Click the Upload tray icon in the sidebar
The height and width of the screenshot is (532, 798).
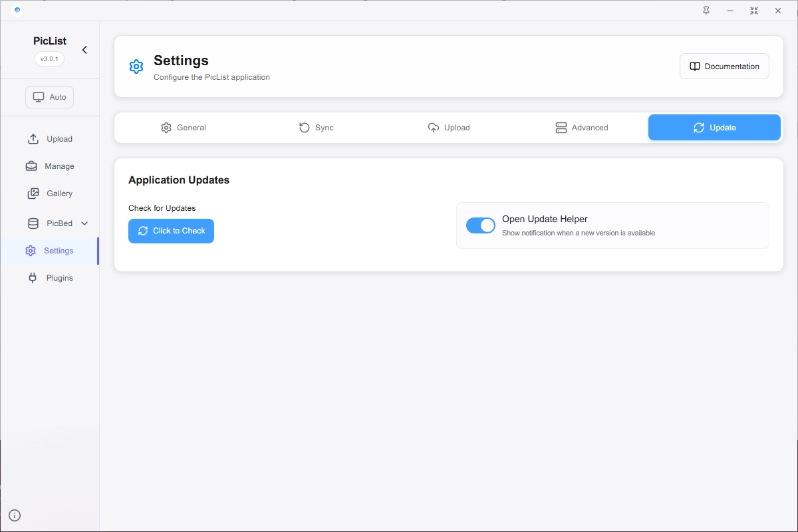click(33, 139)
